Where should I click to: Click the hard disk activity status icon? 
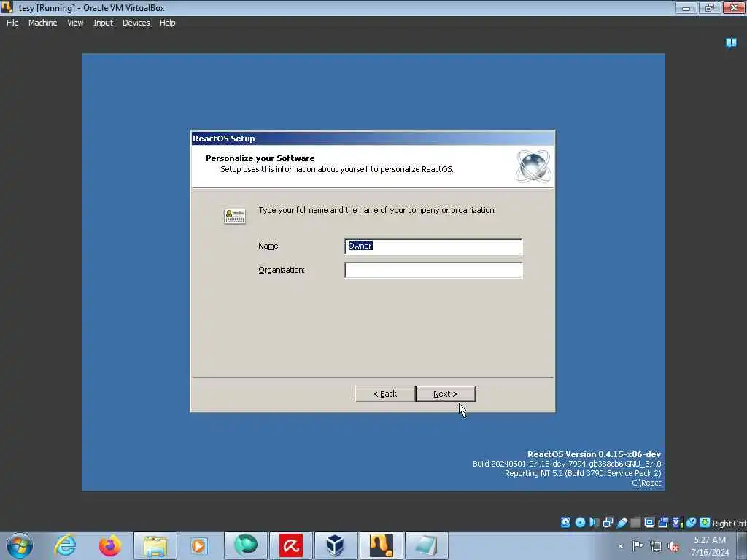[x=565, y=522]
